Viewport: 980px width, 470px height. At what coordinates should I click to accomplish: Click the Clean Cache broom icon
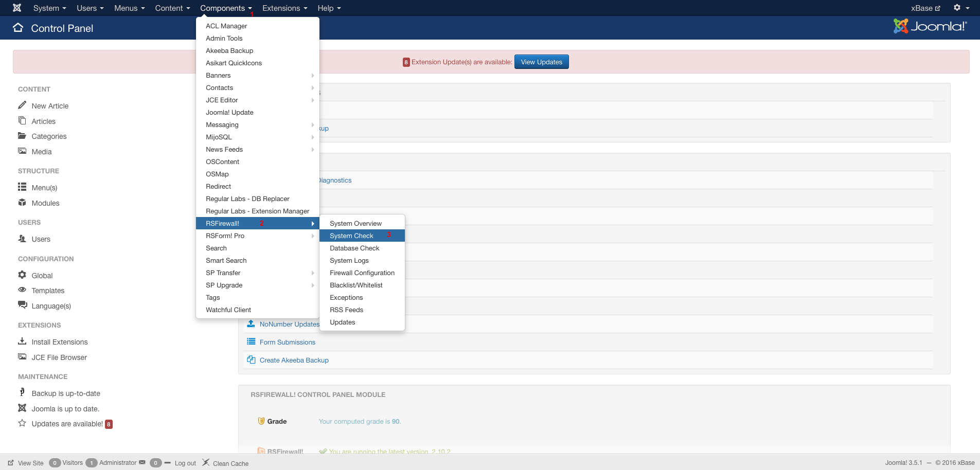point(206,462)
